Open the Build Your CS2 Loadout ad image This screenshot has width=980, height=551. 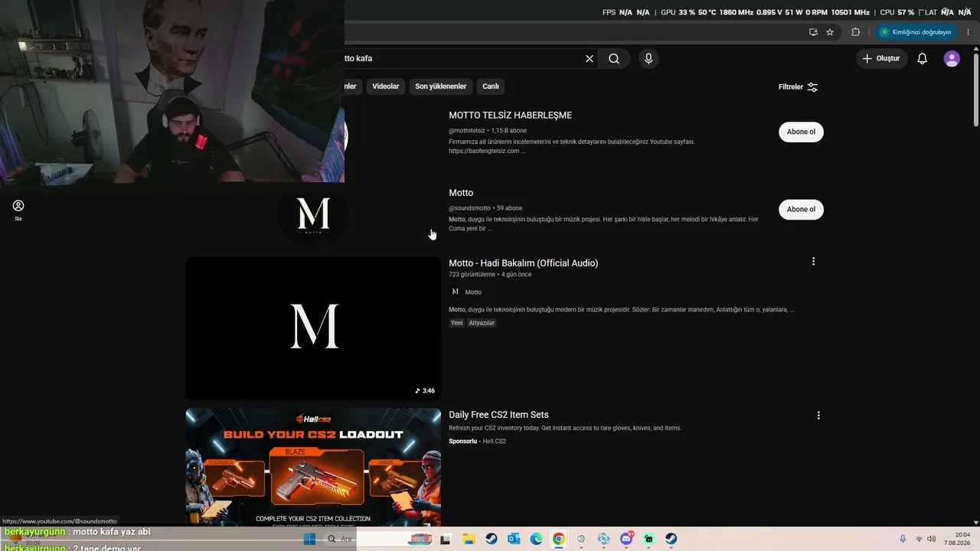coord(313,468)
